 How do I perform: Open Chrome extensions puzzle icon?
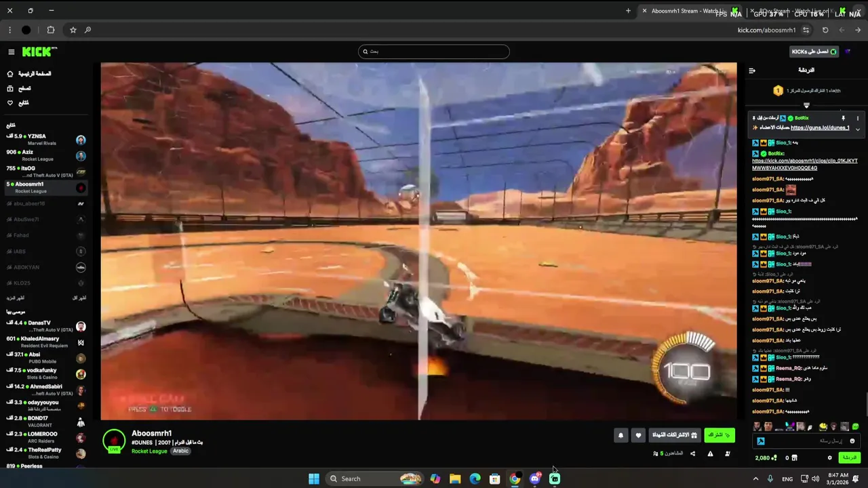[51, 30]
